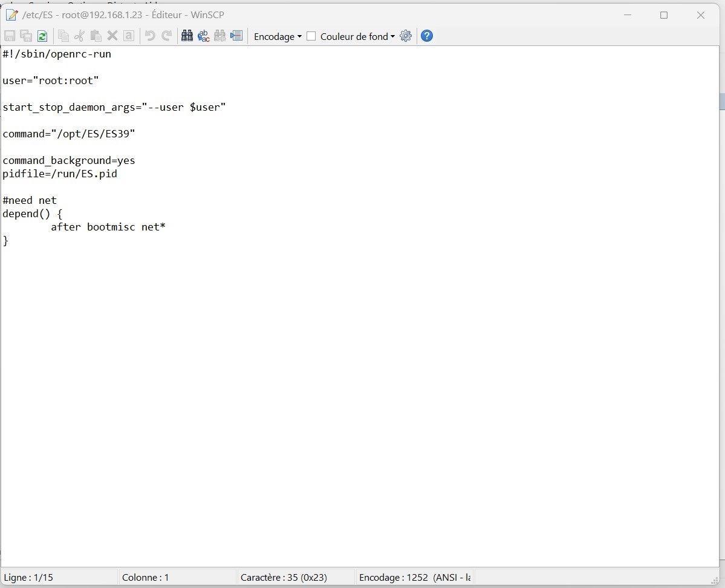Click the Copy icon in the toolbar
Image resolution: width=725 pixels, height=588 pixels.
point(63,36)
